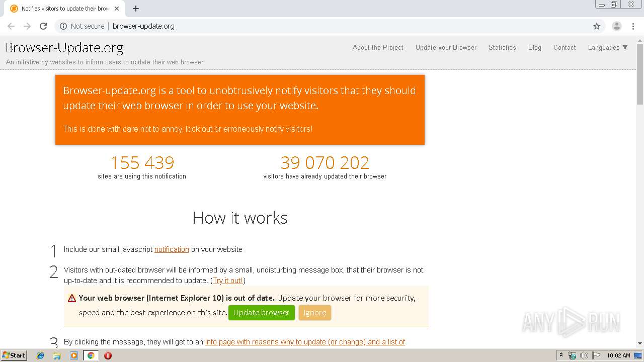
Task: Select the Notifies visitors browser tab
Action: [65, 9]
